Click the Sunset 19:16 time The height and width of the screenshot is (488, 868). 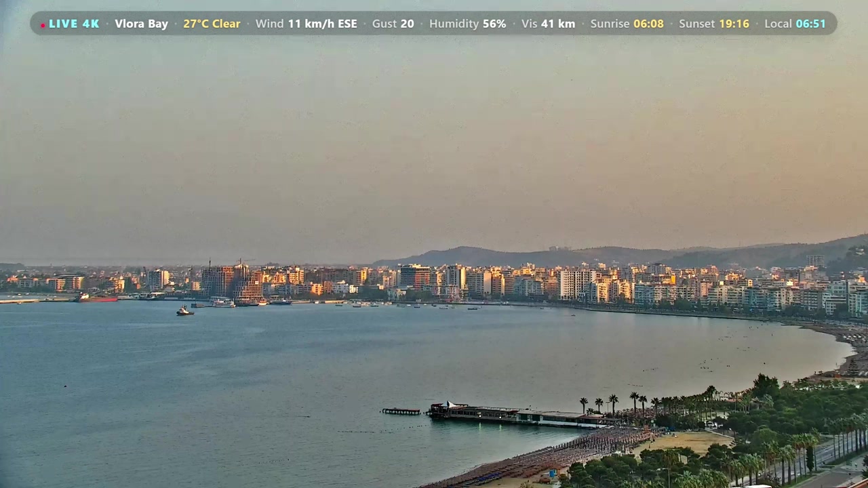pyautogui.click(x=714, y=24)
